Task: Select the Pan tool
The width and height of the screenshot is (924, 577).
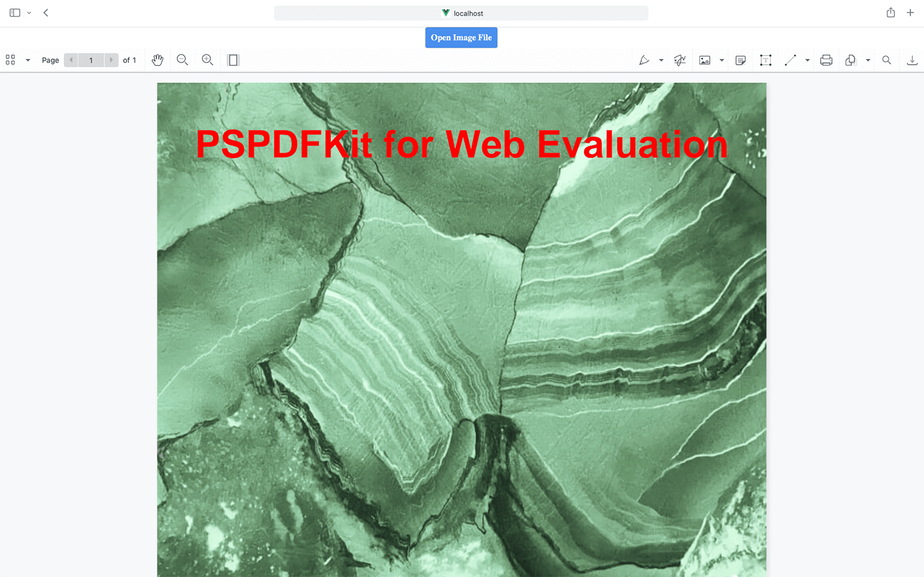Action: [x=158, y=60]
